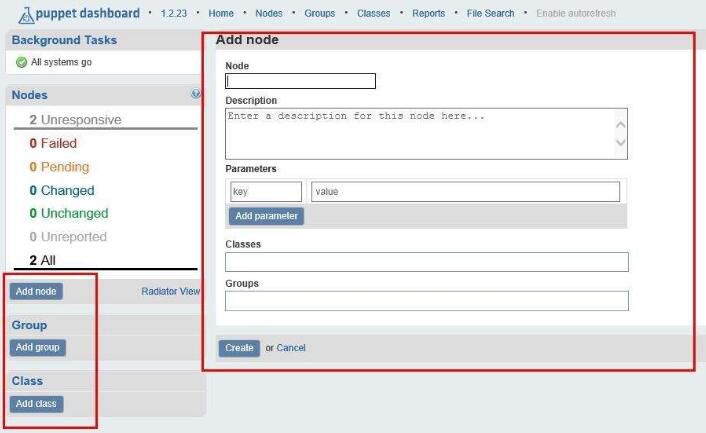Open the Groups navigation link
This screenshot has height=433, width=706.
pos(320,14)
